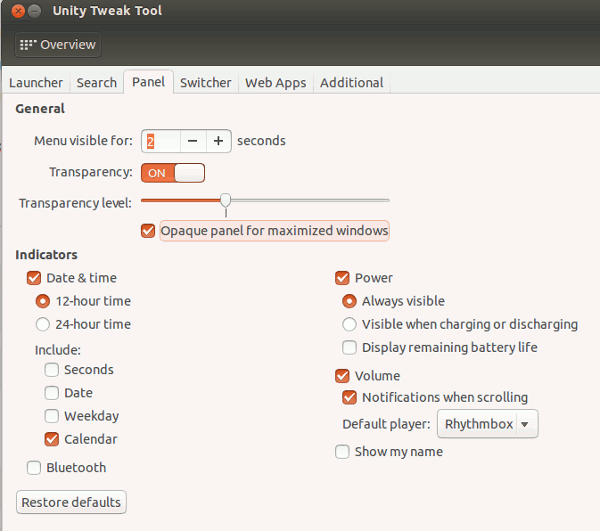Select the Panel tab
This screenshot has height=531, width=600.
148,82
